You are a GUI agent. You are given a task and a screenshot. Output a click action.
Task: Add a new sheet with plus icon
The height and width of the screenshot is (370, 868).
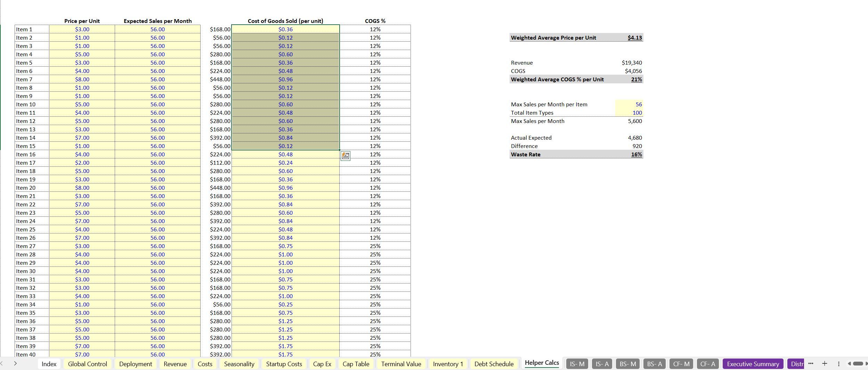click(x=825, y=363)
